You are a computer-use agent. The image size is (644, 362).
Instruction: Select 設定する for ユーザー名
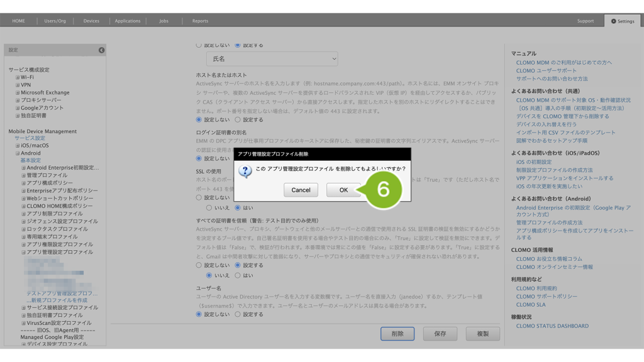(x=238, y=314)
